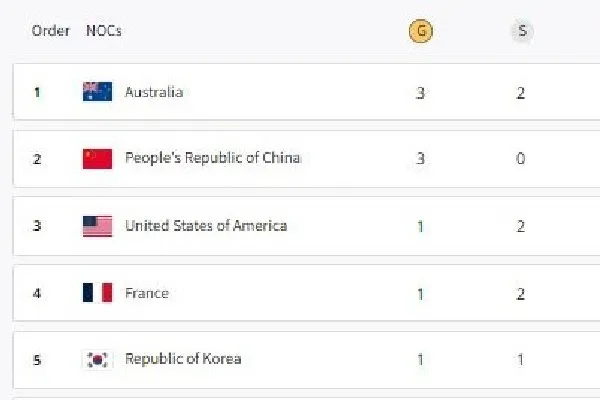
Task: Click the Australia flag icon
Action: [98, 92]
